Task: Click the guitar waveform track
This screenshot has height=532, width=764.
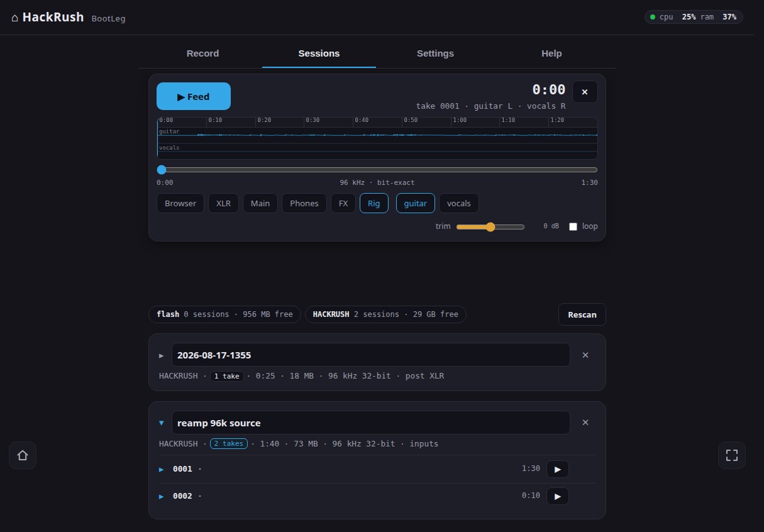Action: (377, 135)
